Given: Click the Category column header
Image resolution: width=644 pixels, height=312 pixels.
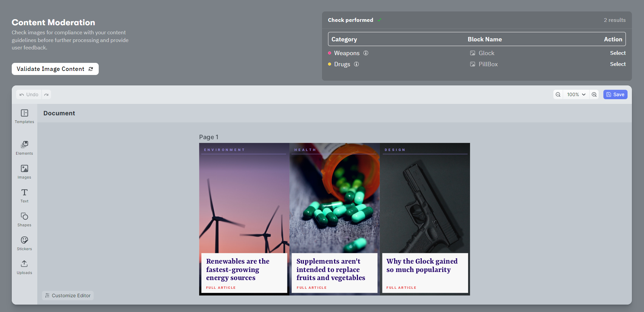Looking at the screenshot, I should pyautogui.click(x=344, y=39).
